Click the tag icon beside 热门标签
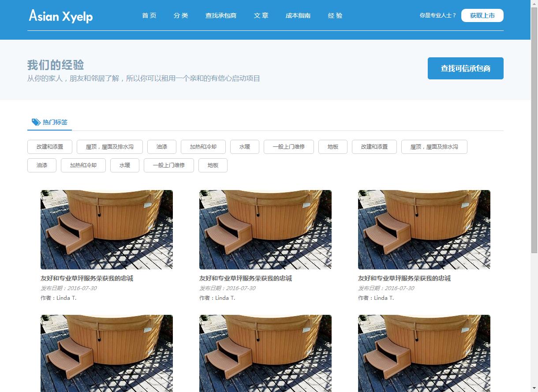The height and width of the screenshot is (392, 538). pyautogui.click(x=36, y=122)
